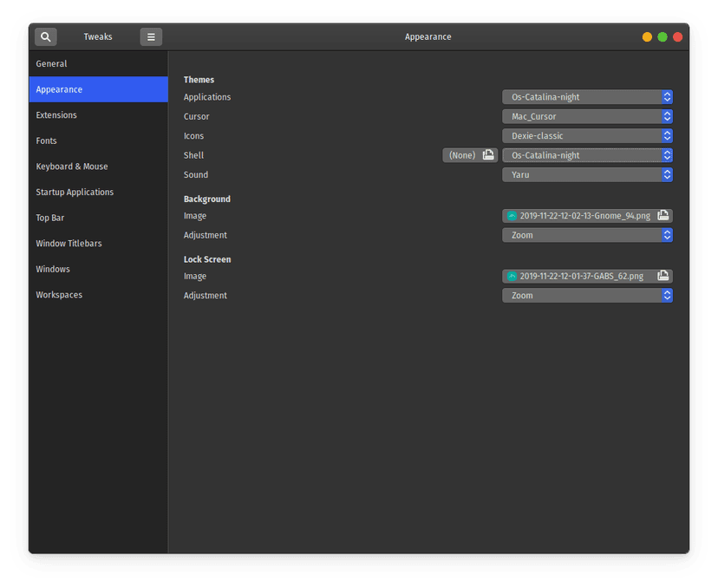The image size is (718, 588).
Task: Select Appearance in the sidebar
Action: (99, 89)
